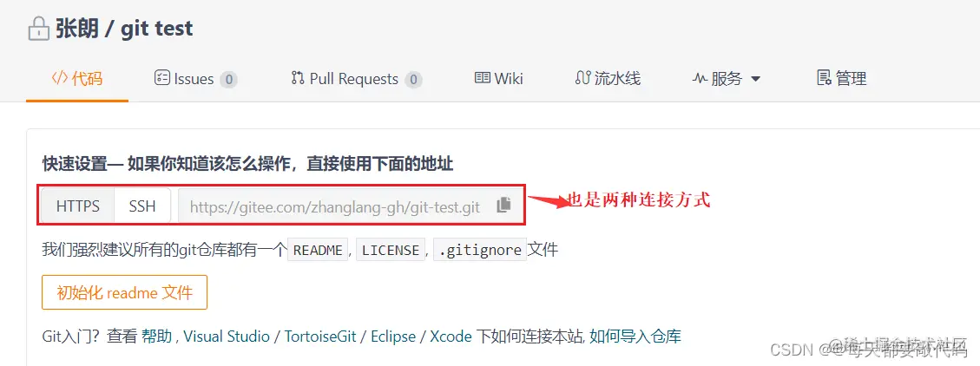Screen dimensions: 980x366
Task: Expand the 服务 dropdown arrow
Action: pos(755,79)
